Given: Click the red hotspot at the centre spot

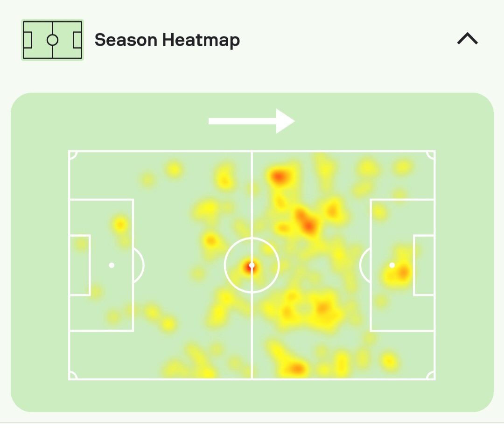Looking at the screenshot, I should coord(251,267).
